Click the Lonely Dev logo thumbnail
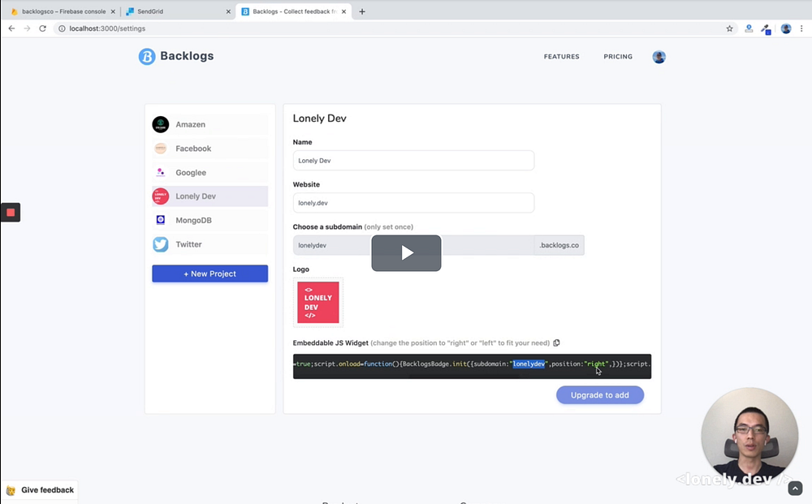 tap(318, 303)
